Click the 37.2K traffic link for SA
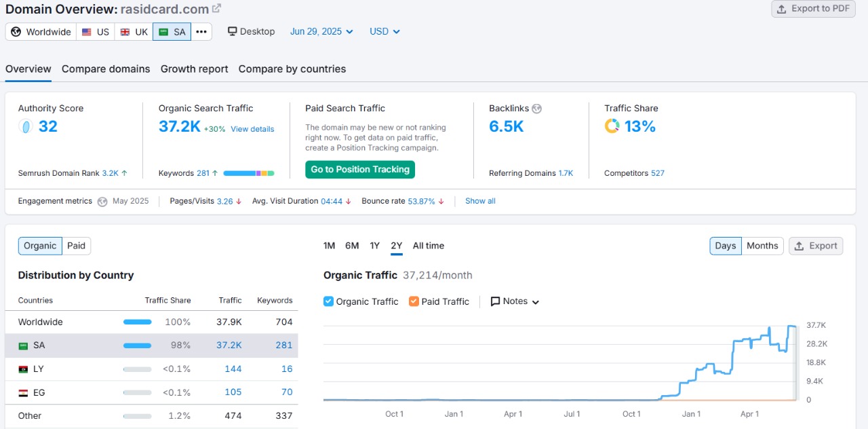 click(x=229, y=345)
